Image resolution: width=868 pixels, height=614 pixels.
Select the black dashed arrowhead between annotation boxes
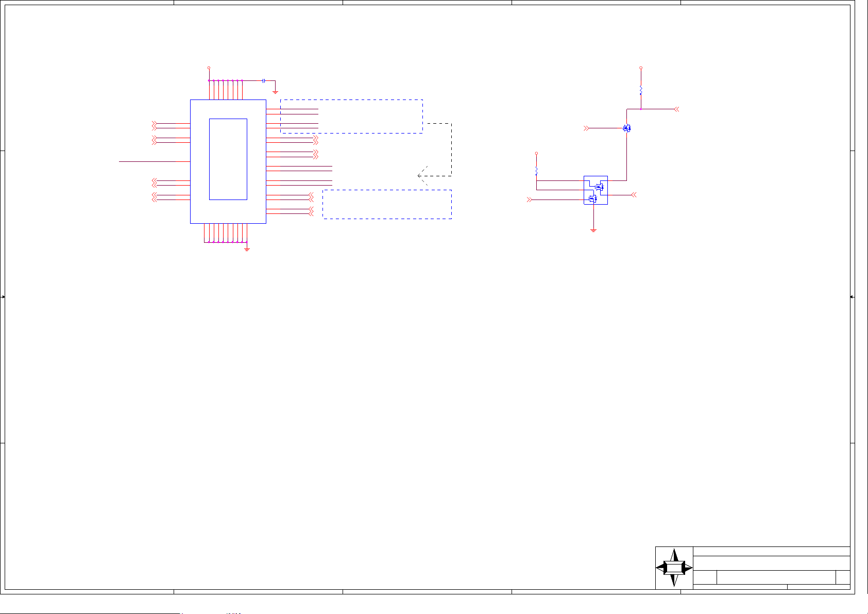click(x=422, y=176)
